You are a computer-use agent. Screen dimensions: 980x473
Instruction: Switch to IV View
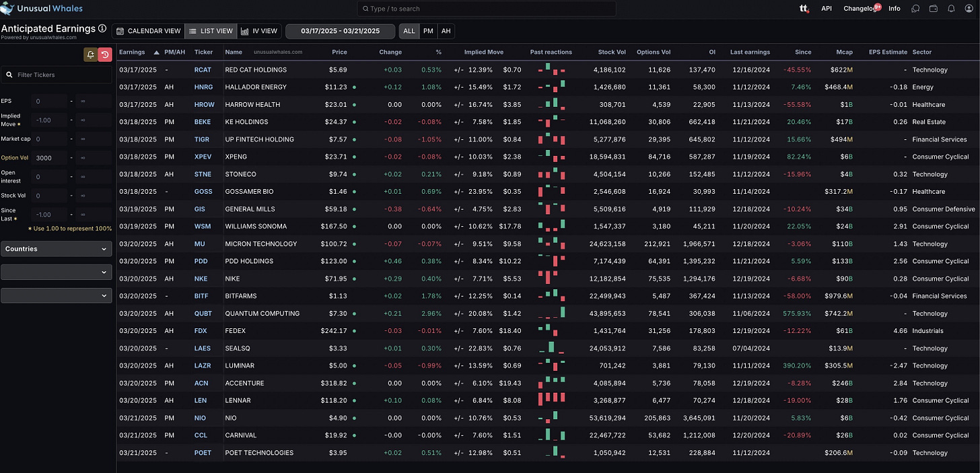click(258, 31)
